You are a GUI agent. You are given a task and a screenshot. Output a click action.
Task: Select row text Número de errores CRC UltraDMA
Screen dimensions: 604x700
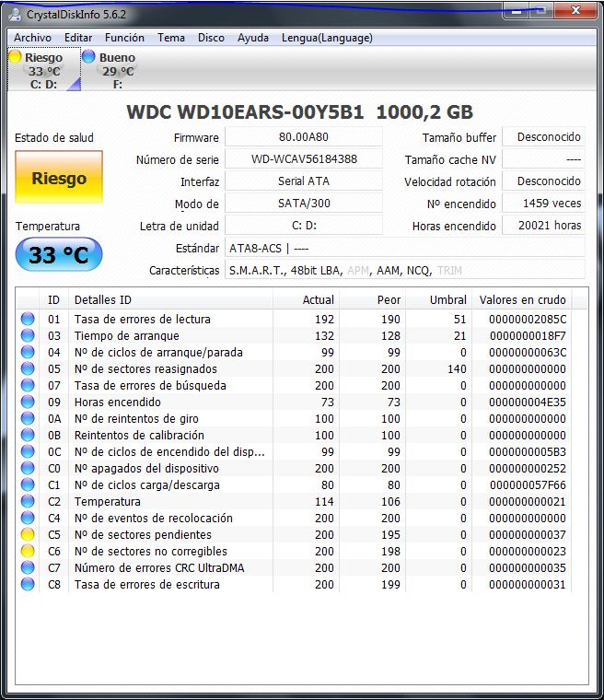click(x=159, y=568)
